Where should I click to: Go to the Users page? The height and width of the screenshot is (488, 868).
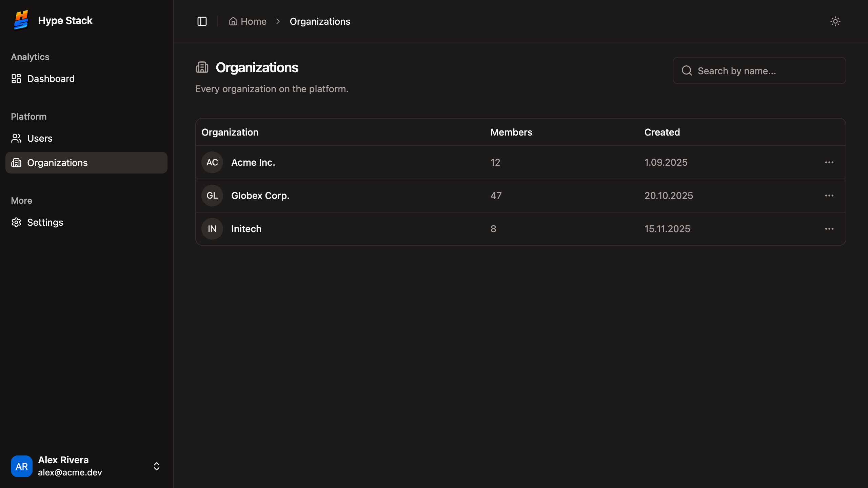pyautogui.click(x=86, y=138)
